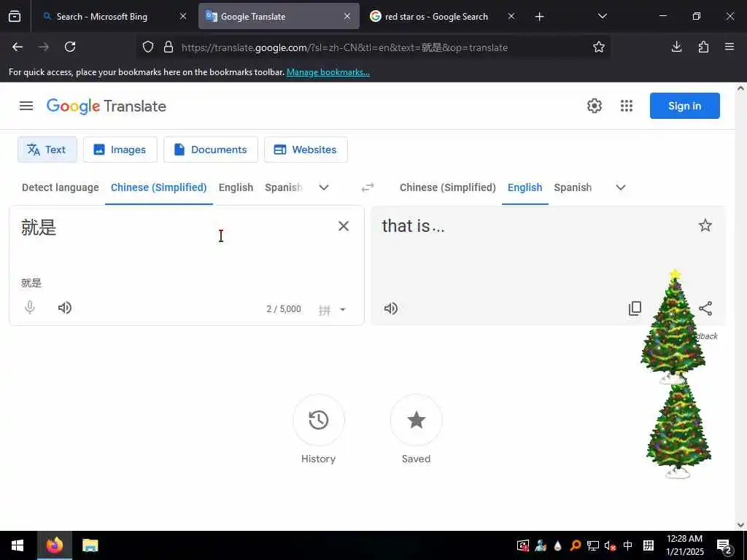Select Documents translation mode
Image resolution: width=747 pixels, height=560 pixels.
tap(211, 149)
